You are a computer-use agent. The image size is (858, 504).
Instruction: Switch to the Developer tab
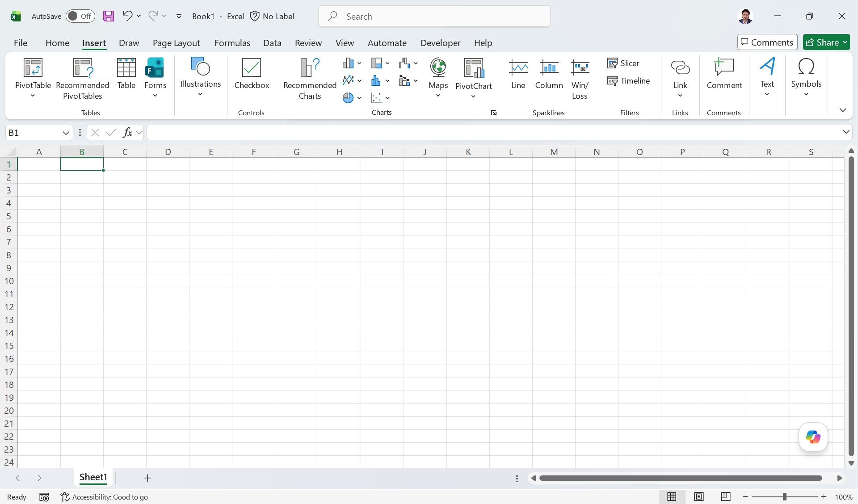pyautogui.click(x=440, y=43)
